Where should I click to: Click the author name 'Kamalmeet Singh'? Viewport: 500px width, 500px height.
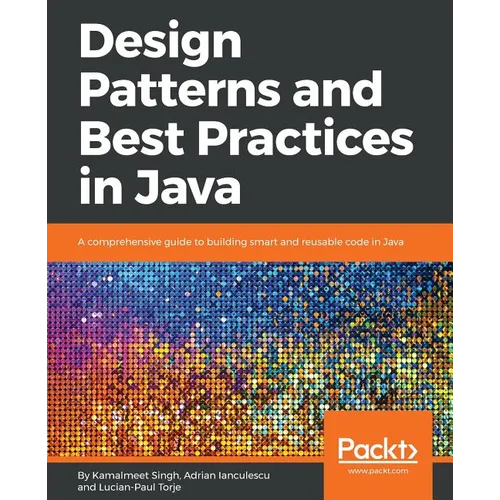tap(136, 475)
